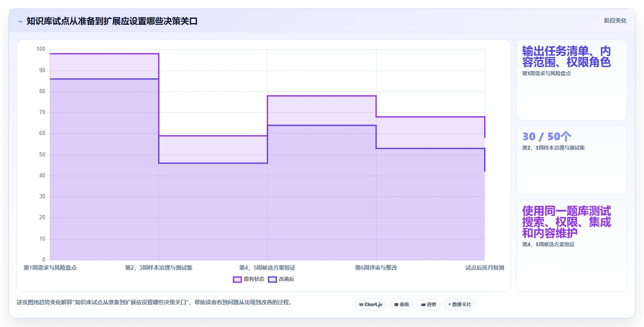Click y-axis value 20
The width and height of the screenshot is (644, 327).
[x=42, y=218]
